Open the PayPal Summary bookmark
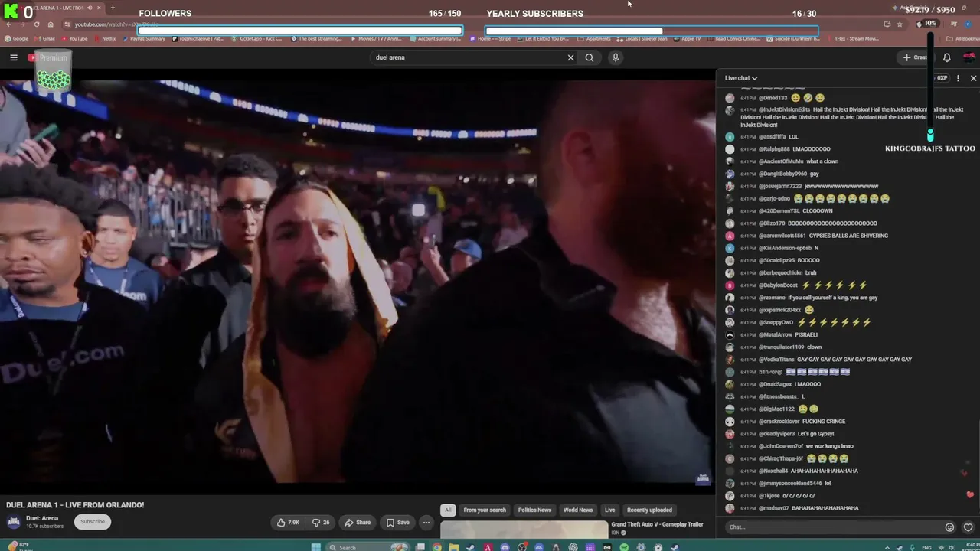Screen dimensions: 980x551 click(x=145, y=38)
